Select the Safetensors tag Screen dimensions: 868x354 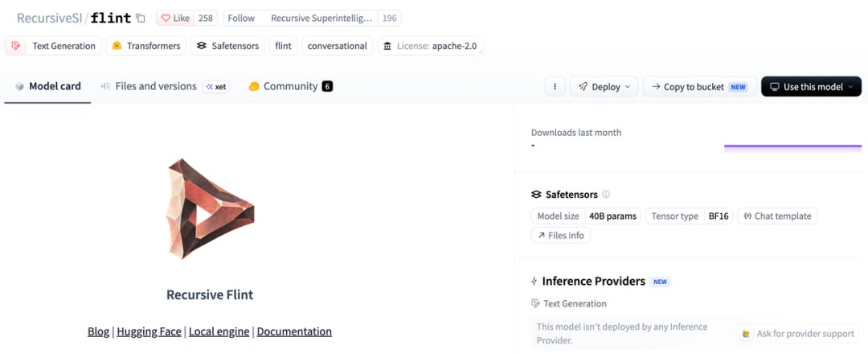tap(227, 46)
